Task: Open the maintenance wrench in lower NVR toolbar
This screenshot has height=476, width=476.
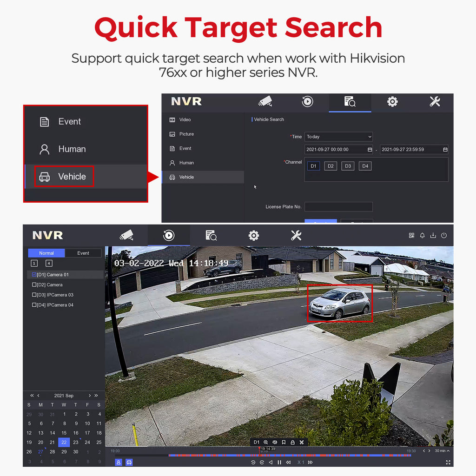Action: click(x=296, y=236)
